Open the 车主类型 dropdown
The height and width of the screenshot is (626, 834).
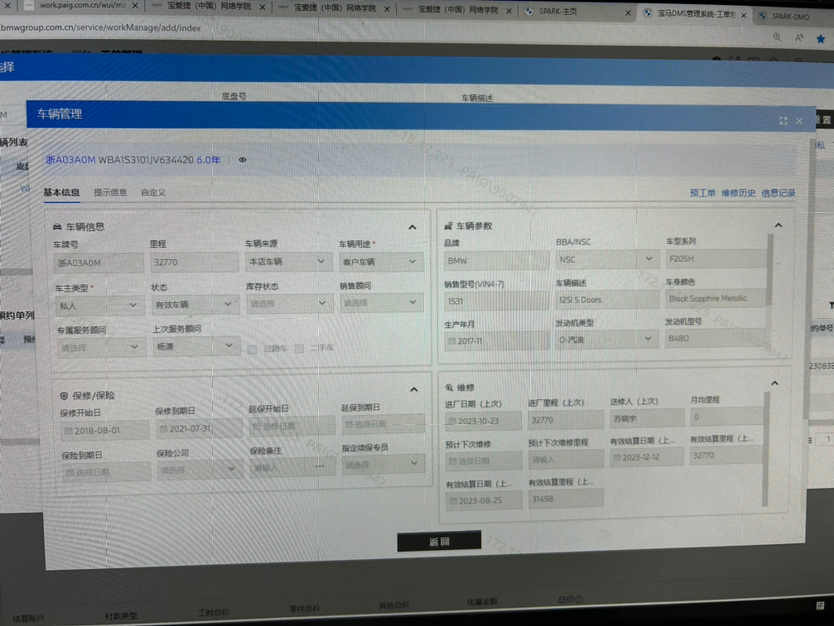click(x=99, y=306)
